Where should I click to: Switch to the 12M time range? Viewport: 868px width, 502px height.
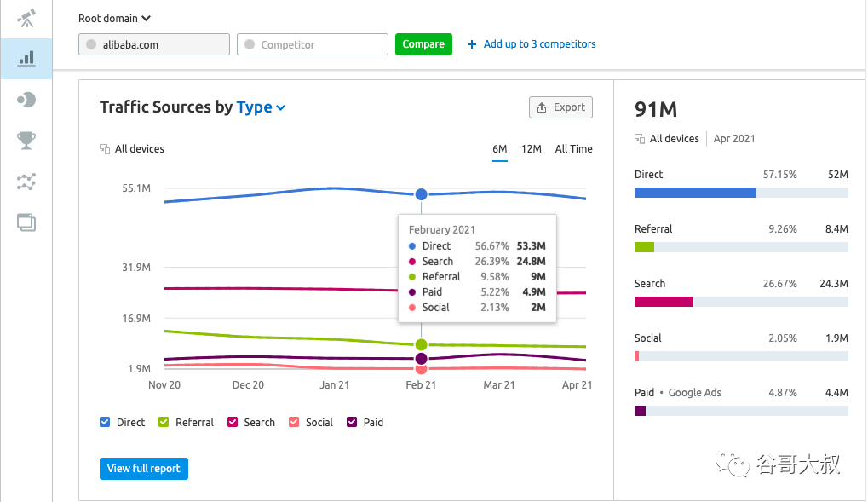point(531,149)
